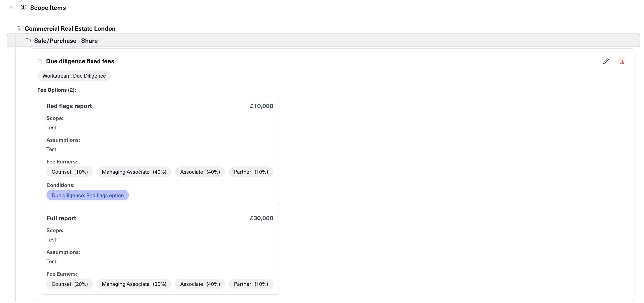Click Counsel (10%) fee earner chip

pyautogui.click(x=69, y=172)
